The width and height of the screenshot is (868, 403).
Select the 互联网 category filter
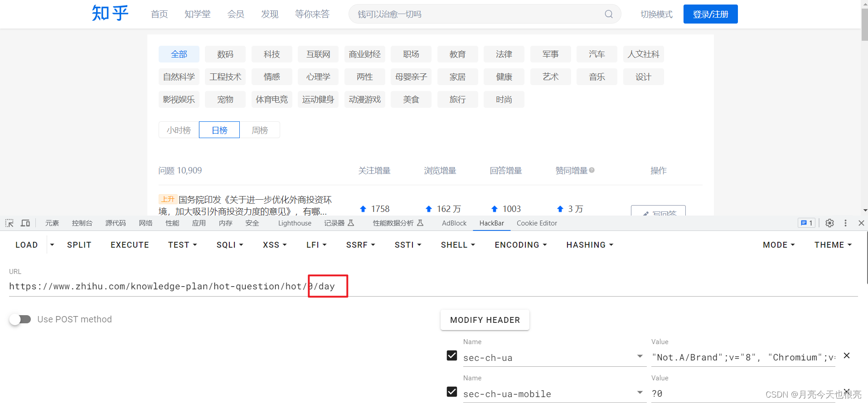click(318, 54)
